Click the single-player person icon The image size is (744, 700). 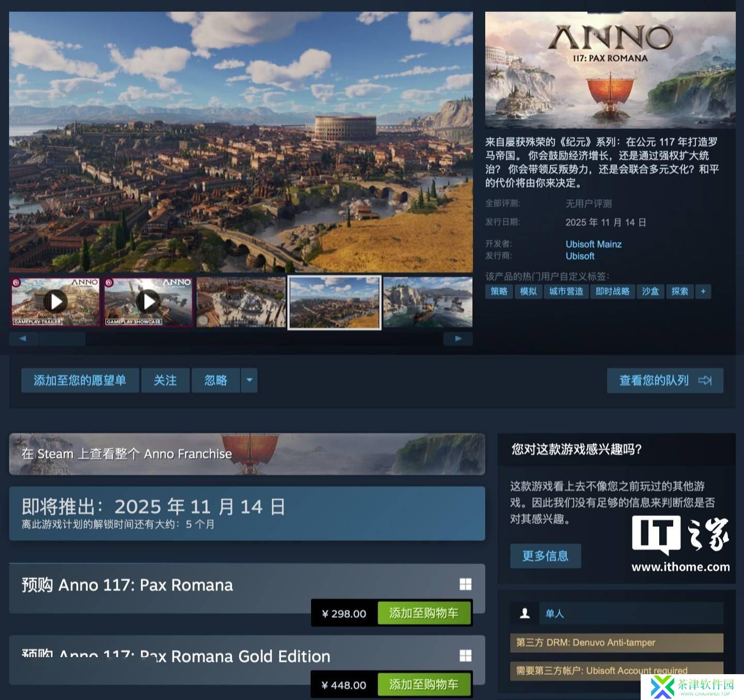524,613
